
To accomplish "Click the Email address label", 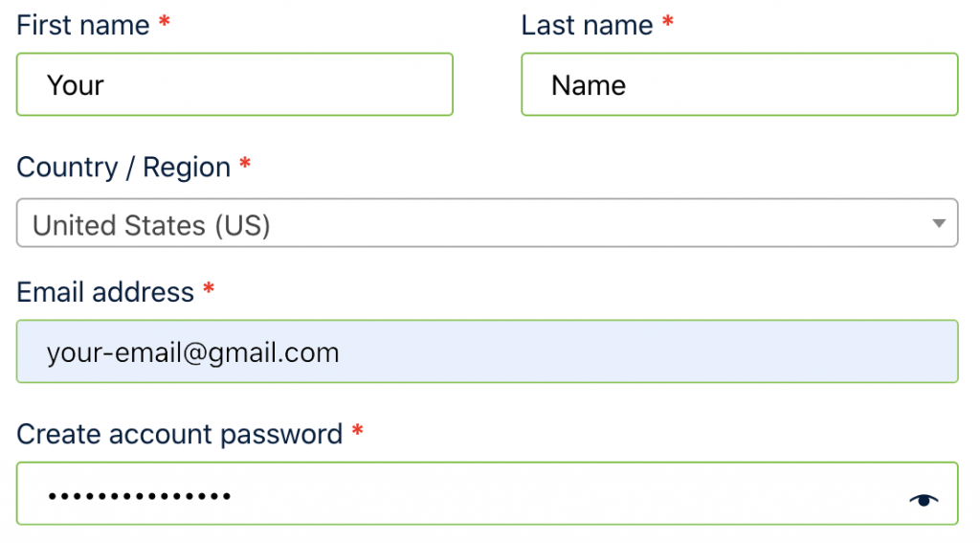I will [x=105, y=292].
